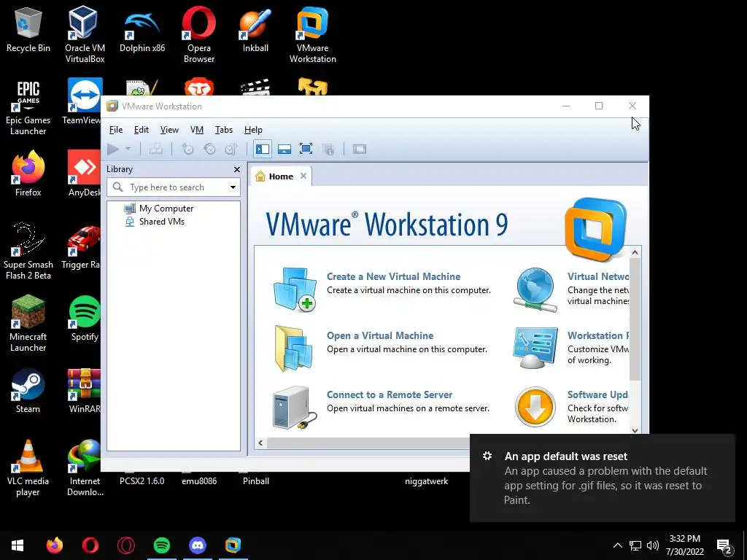
Task: Click the Workstation Preferences link
Action: 598,335
